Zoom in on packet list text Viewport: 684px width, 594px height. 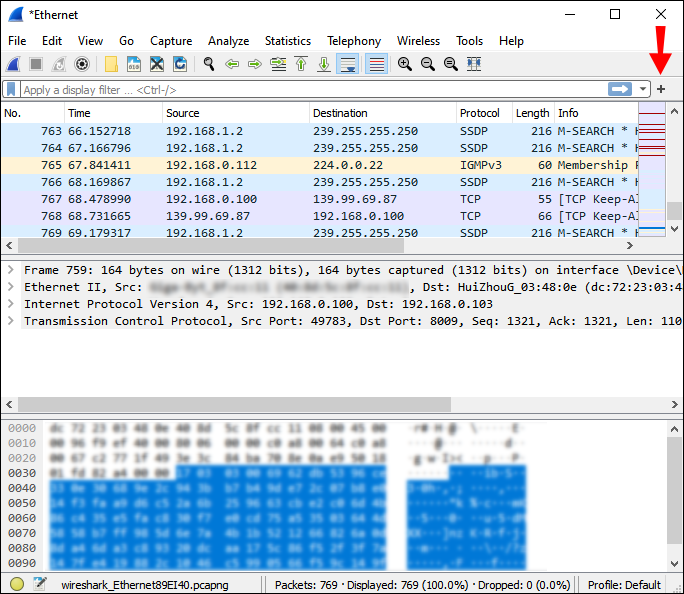(405, 64)
